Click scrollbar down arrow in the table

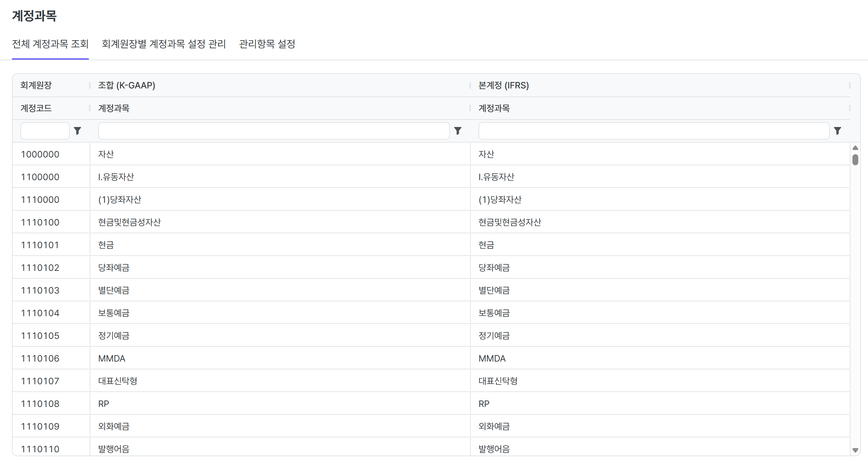[855, 450]
